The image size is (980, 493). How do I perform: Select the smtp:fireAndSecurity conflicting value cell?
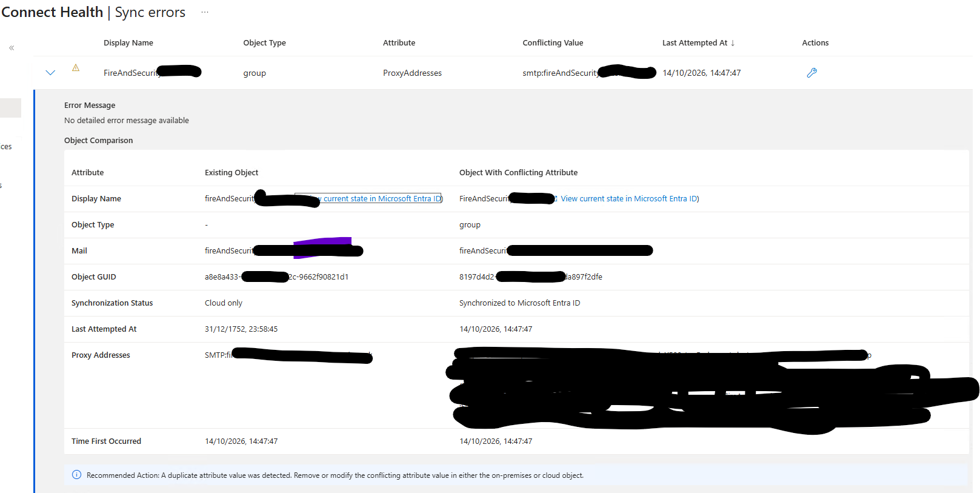point(589,73)
